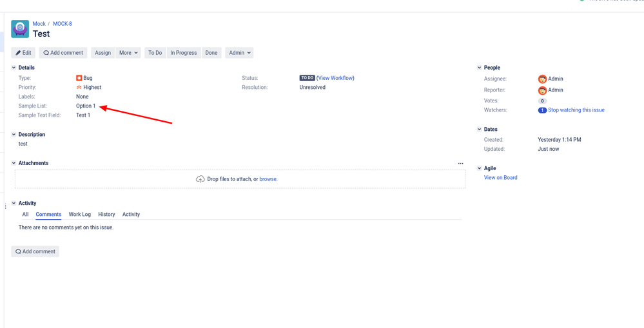The image size is (644, 328).
Task: Switch to the History tab
Action: 106,215
